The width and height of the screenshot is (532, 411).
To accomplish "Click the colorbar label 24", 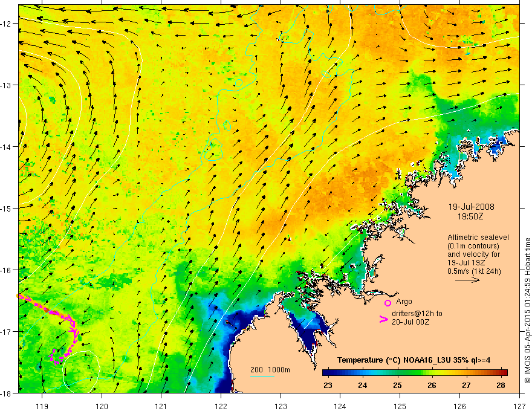I will click(362, 385).
